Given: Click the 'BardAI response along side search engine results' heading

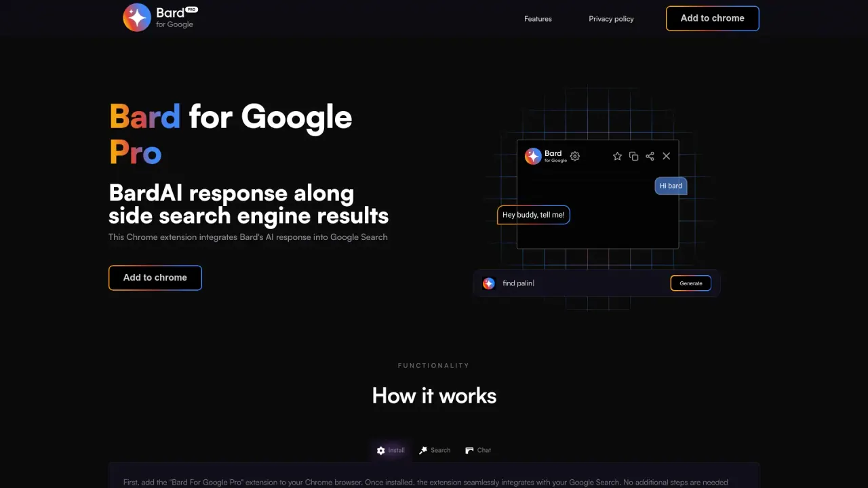Looking at the screenshot, I should click(x=249, y=204).
